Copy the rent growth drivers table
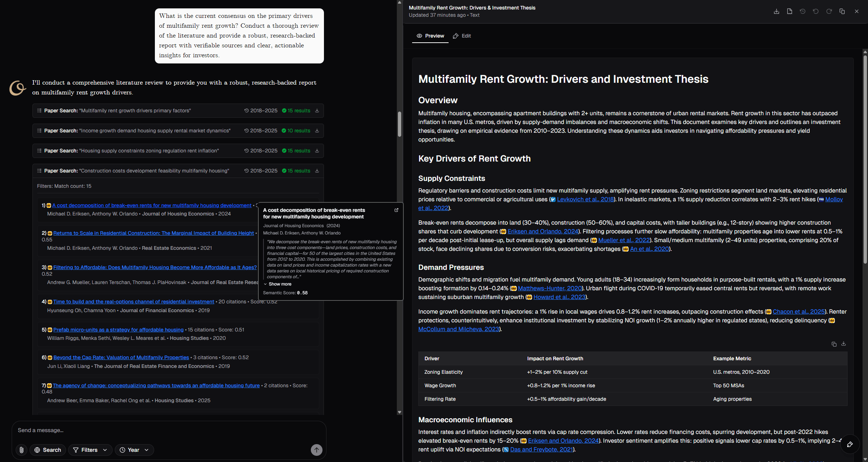Image resolution: width=868 pixels, height=462 pixels. point(834,344)
